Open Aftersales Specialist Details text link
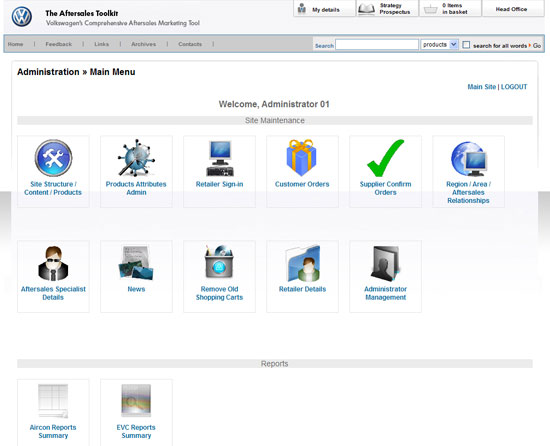The height and width of the screenshot is (446, 550). coord(53,293)
